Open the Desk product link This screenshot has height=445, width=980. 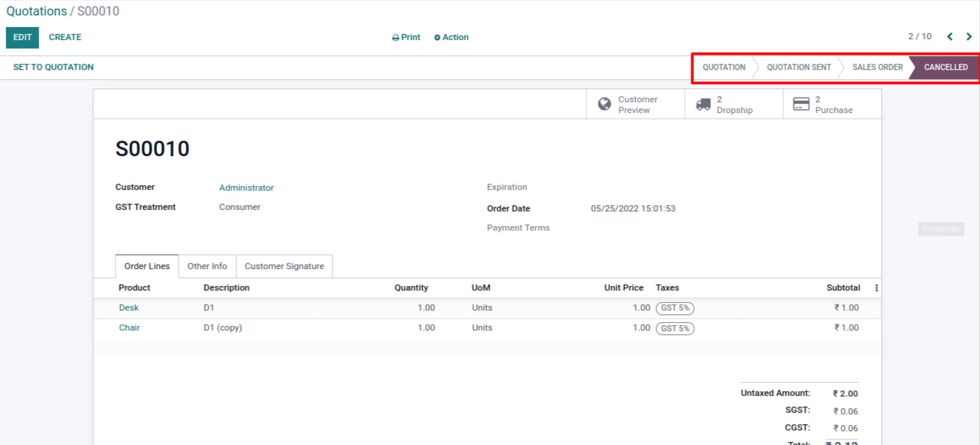click(x=128, y=307)
